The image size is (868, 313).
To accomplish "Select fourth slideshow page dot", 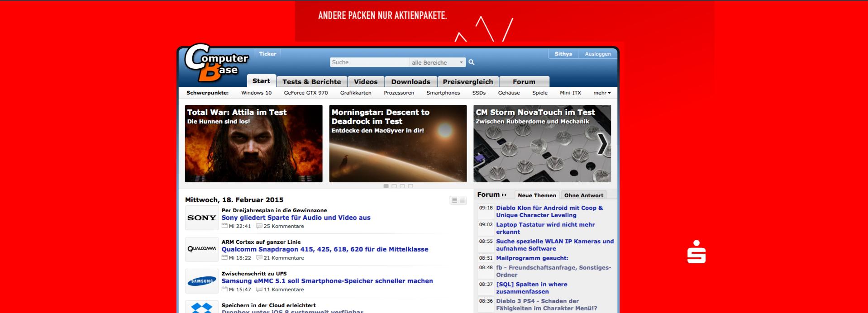I will 410,186.
